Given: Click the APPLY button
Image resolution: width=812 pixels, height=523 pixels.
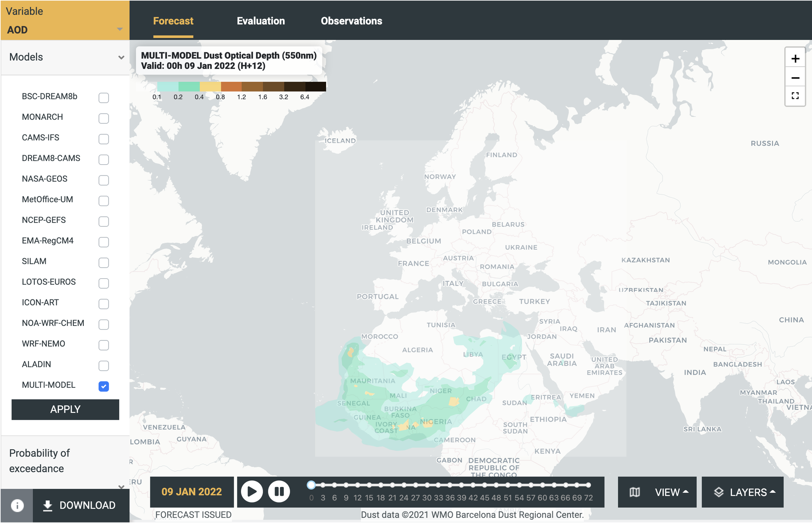Looking at the screenshot, I should pyautogui.click(x=65, y=409).
